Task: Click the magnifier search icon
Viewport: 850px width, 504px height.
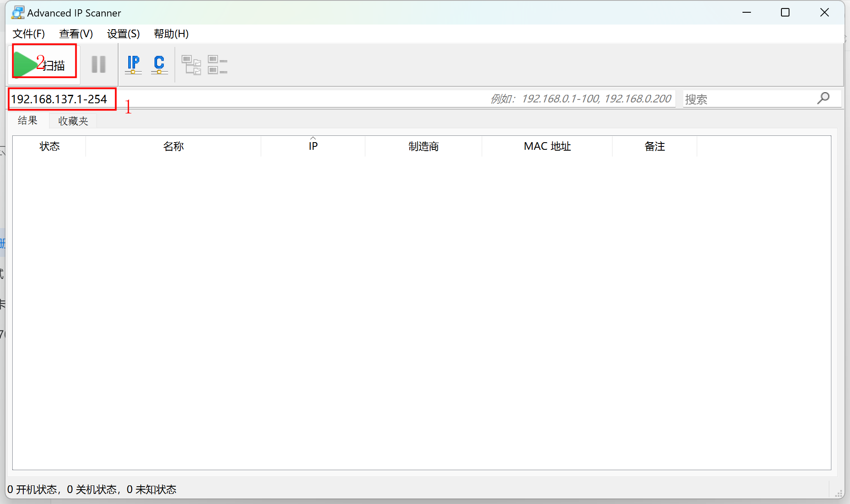Action: point(823,99)
